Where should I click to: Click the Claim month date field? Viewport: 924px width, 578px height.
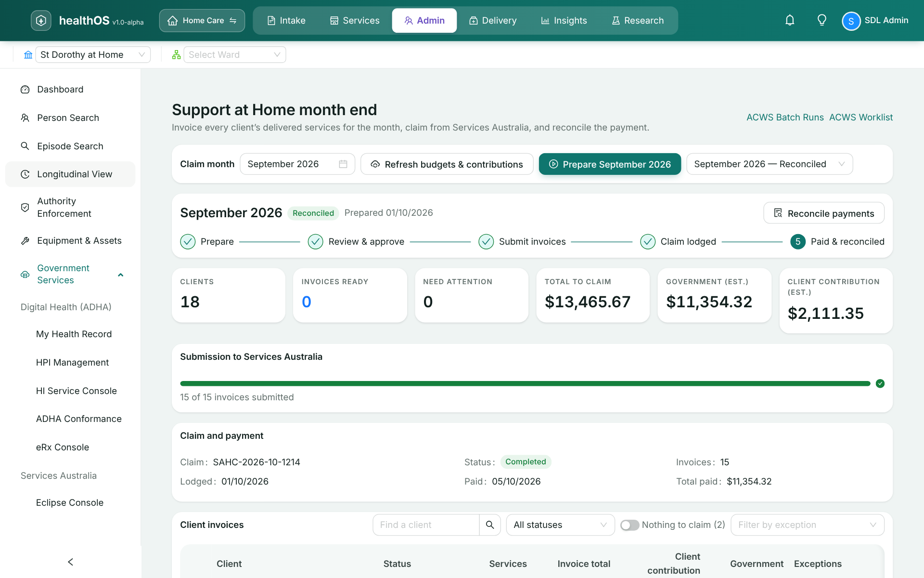click(297, 164)
